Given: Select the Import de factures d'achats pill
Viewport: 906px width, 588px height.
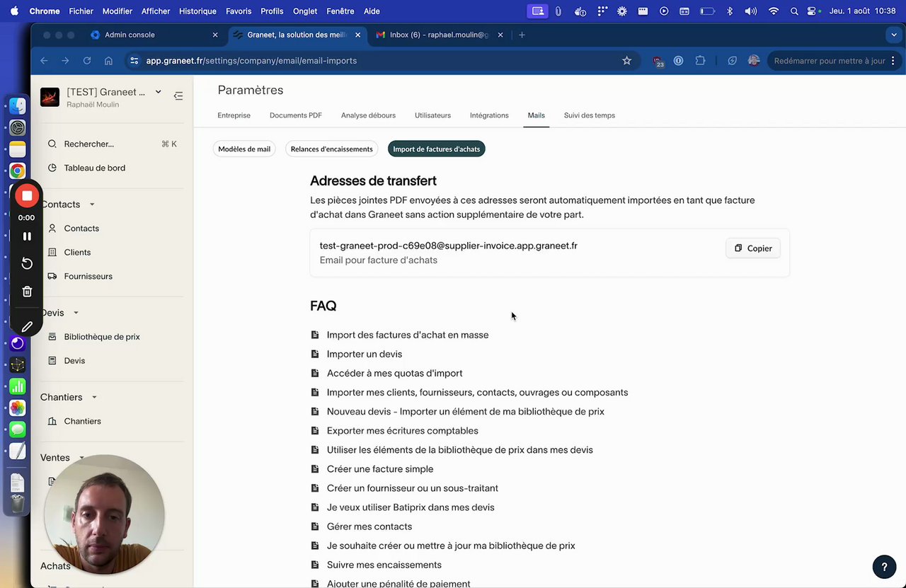Looking at the screenshot, I should pyautogui.click(x=436, y=149).
